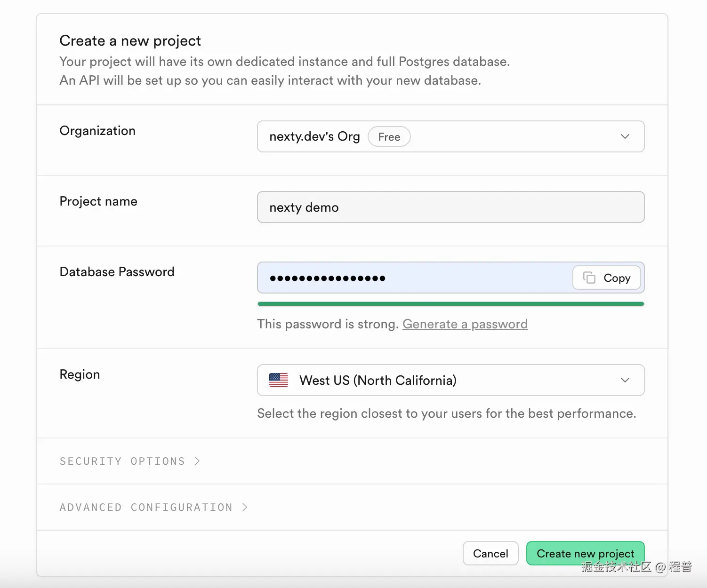Click the West US (North California) region field

[x=424, y=380]
